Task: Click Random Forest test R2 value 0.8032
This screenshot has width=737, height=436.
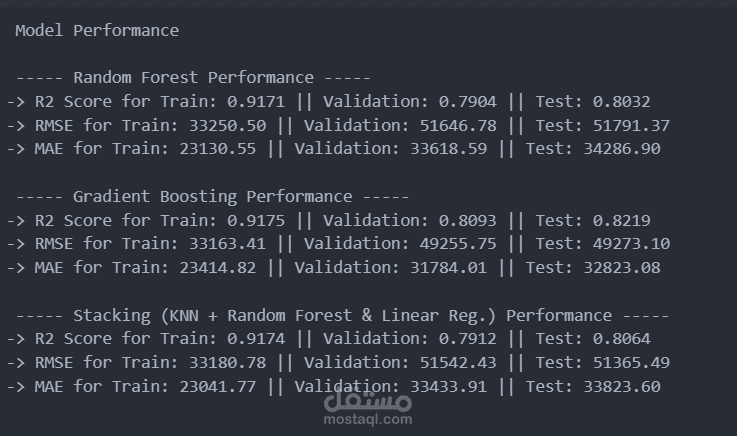Action: coord(621,101)
